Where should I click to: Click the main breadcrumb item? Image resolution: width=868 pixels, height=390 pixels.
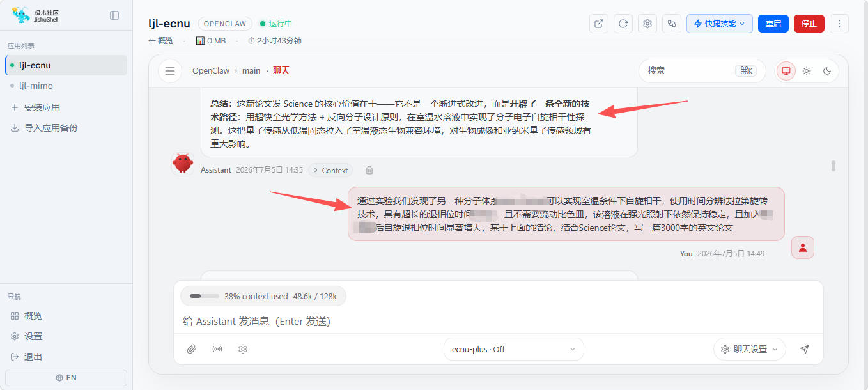(x=251, y=71)
